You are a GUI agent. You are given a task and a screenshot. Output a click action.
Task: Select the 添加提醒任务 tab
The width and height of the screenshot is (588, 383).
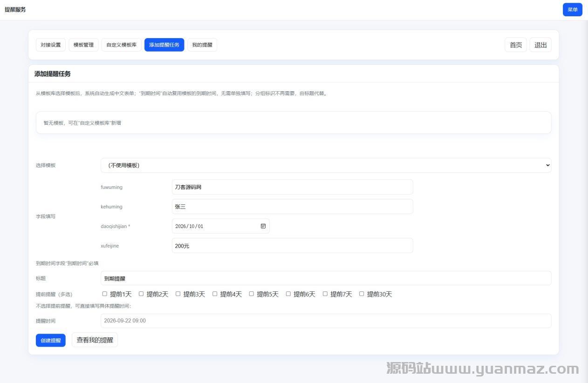click(164, 45)
